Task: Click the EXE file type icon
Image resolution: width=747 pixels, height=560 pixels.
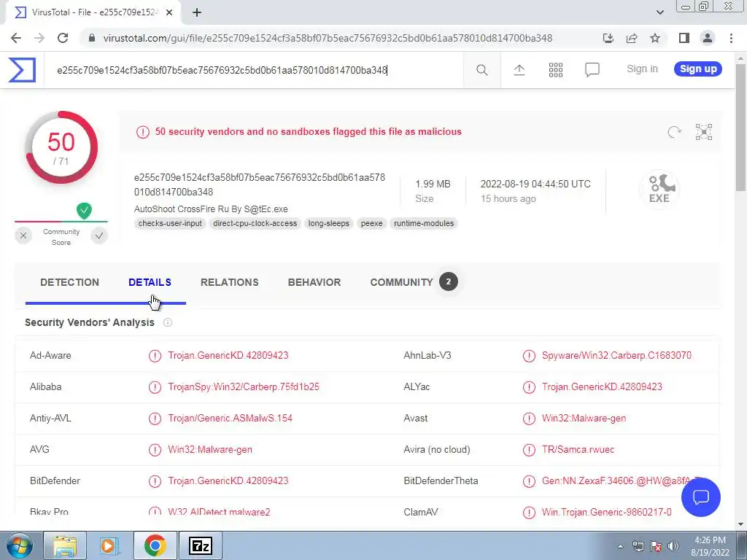Action: (x=659, y=189)
